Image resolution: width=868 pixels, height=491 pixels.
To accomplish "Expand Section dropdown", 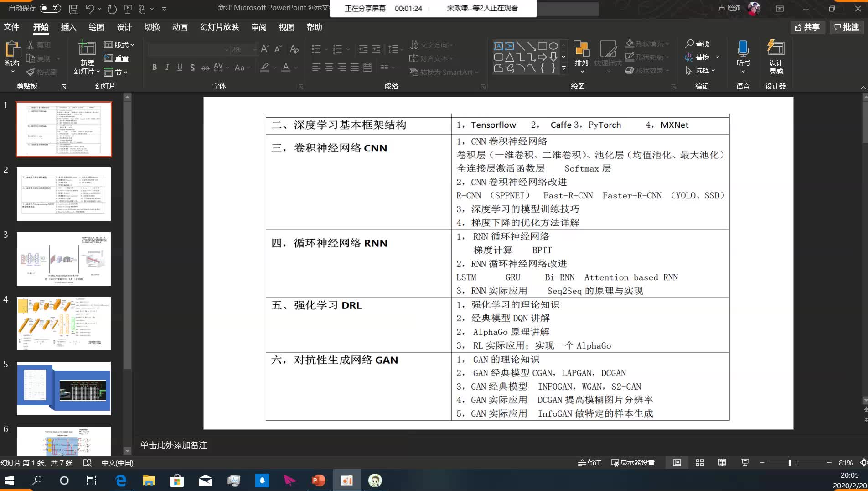I will (x=116, y=72).
